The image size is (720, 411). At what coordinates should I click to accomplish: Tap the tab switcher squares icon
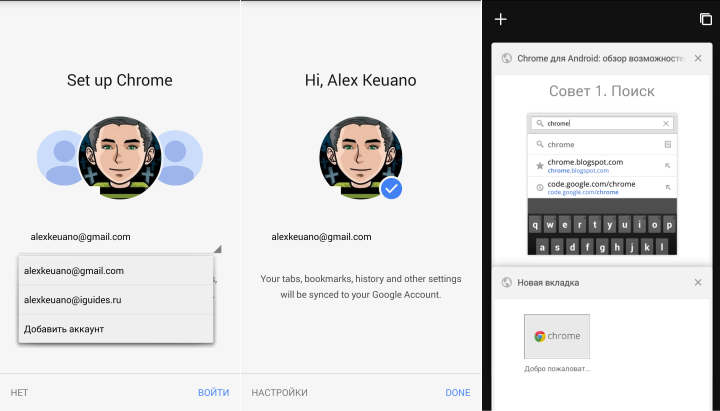[706, 19]
